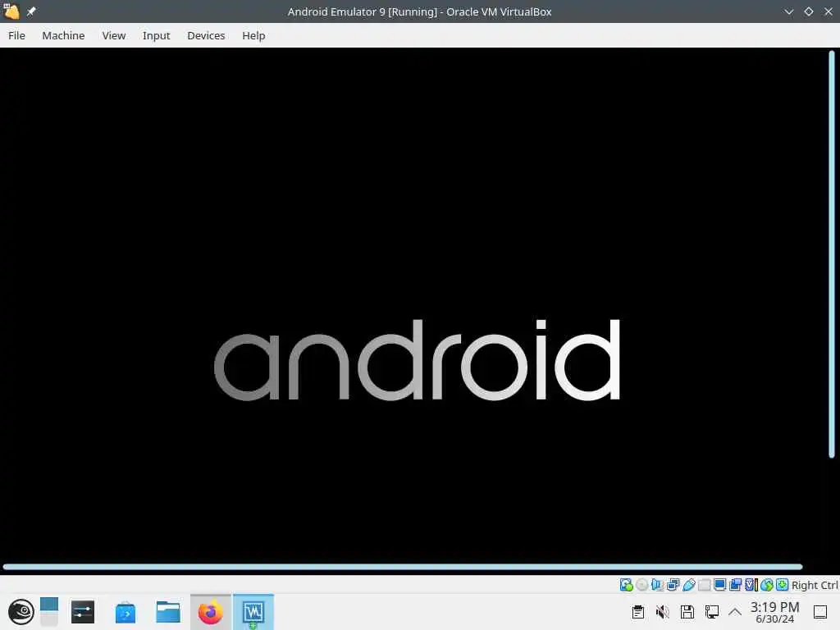Switch to Firefox in the taskbar
The height and width of the screenshot is (630, 840).
coord(211,612)
